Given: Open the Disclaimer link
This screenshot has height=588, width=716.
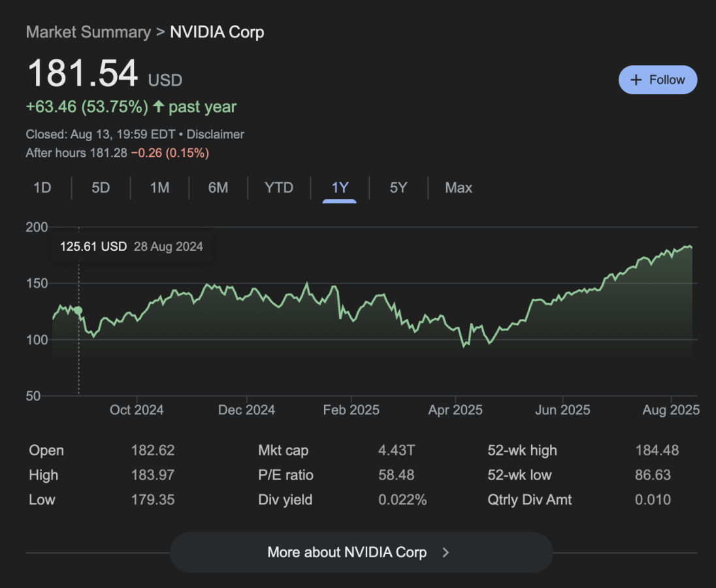Looking at the screenshot, I should click(216, 135).
